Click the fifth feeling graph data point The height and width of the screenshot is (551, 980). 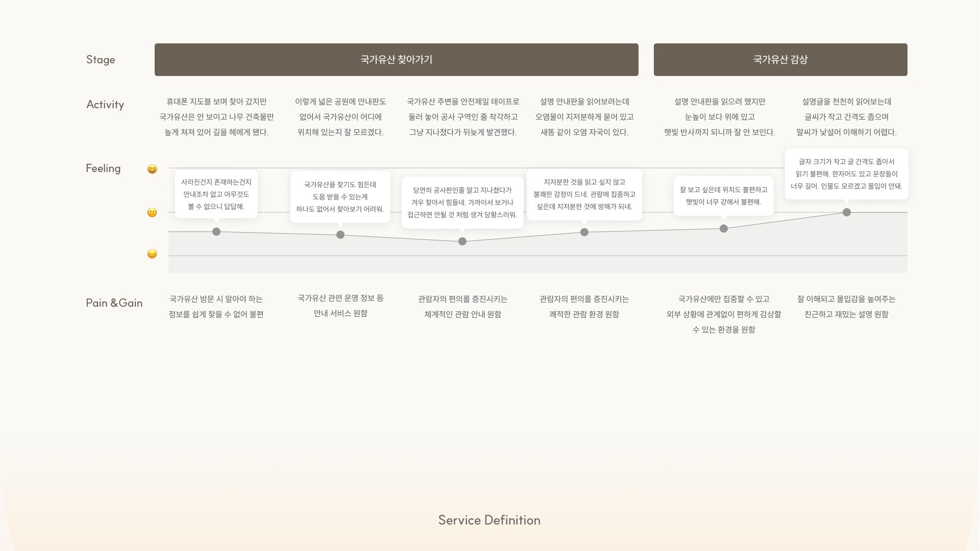tap(724, 229)
